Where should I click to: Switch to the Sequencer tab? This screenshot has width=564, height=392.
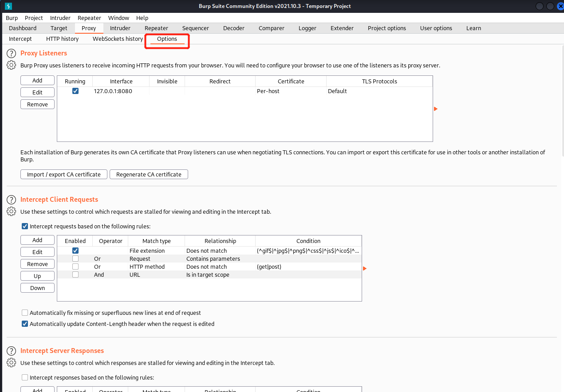(196, 28)
